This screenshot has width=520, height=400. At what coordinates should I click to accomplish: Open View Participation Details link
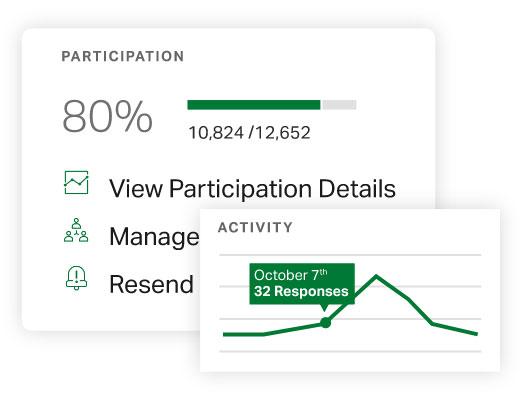pos(252,189)
